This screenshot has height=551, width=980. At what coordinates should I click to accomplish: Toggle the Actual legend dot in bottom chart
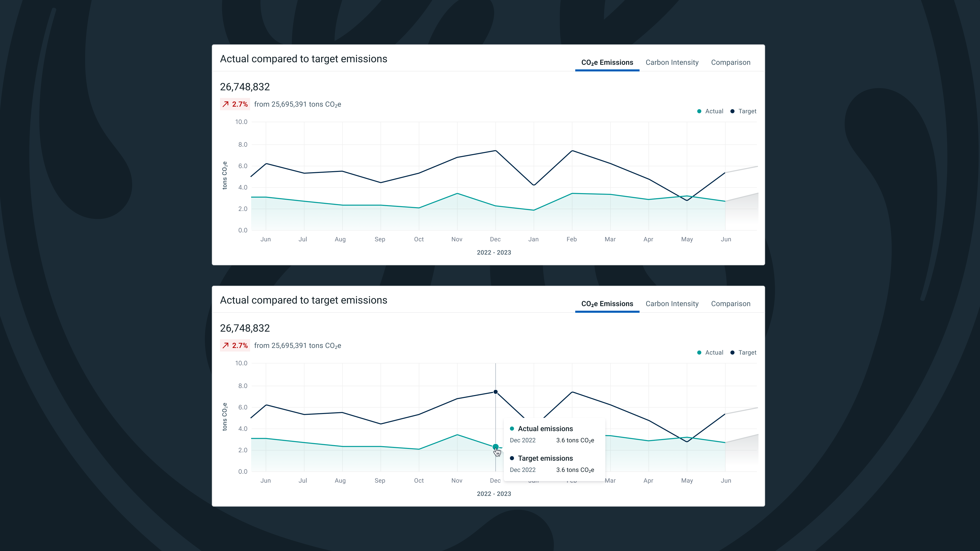(x=699, y=353)
